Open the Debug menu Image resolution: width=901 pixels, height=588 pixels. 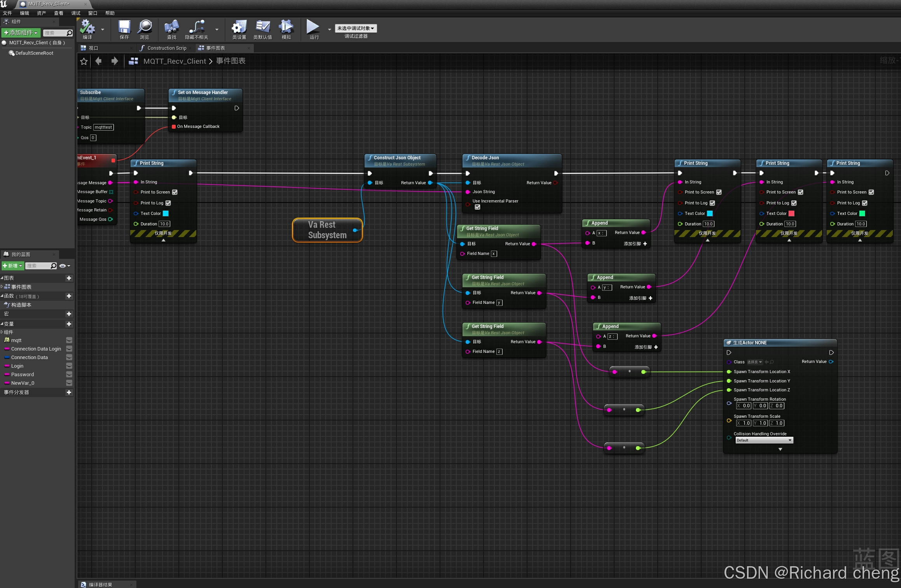click(75, 13)
